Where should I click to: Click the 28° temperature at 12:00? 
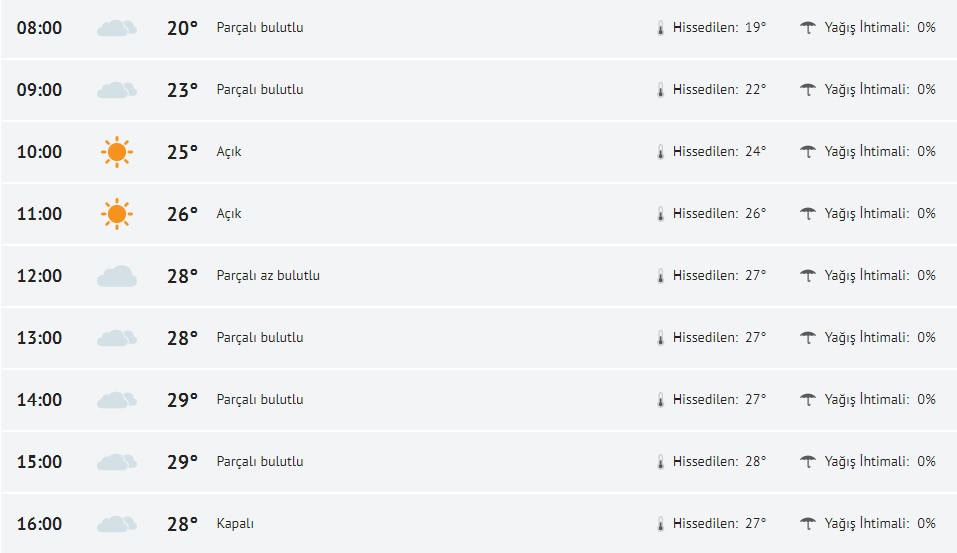coord(182,276)
